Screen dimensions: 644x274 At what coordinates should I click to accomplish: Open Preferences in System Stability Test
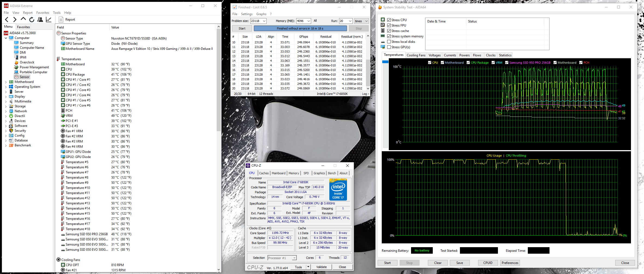point(510,263)
